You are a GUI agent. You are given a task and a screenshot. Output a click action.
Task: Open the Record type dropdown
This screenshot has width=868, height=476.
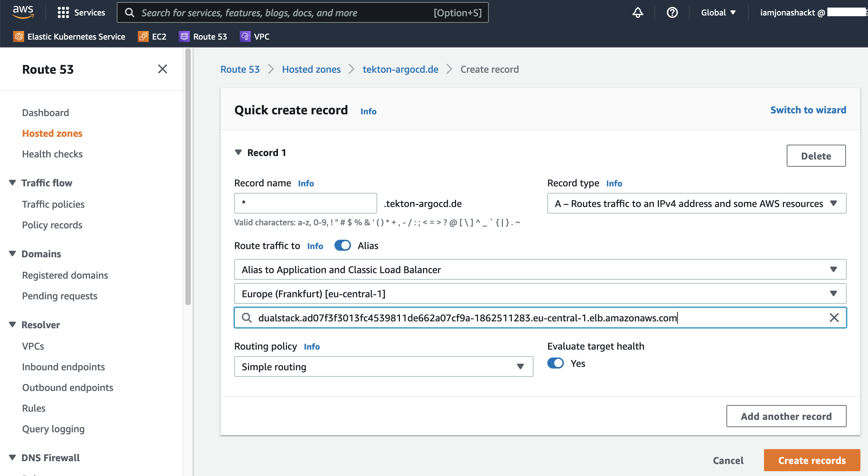(696, 204)
